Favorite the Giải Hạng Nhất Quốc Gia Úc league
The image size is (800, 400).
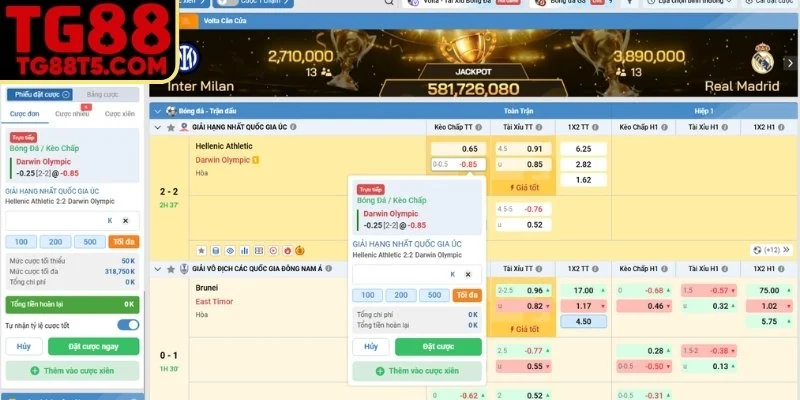(x=171, y=127)
